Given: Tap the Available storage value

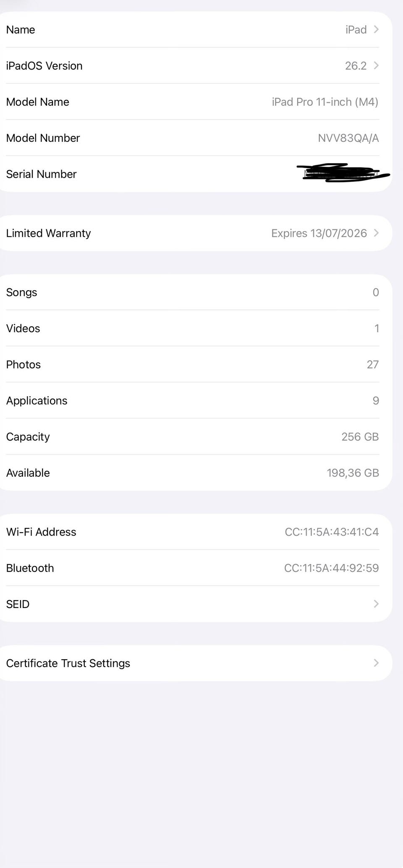Looking at the screenshot, I should [353, 473].
